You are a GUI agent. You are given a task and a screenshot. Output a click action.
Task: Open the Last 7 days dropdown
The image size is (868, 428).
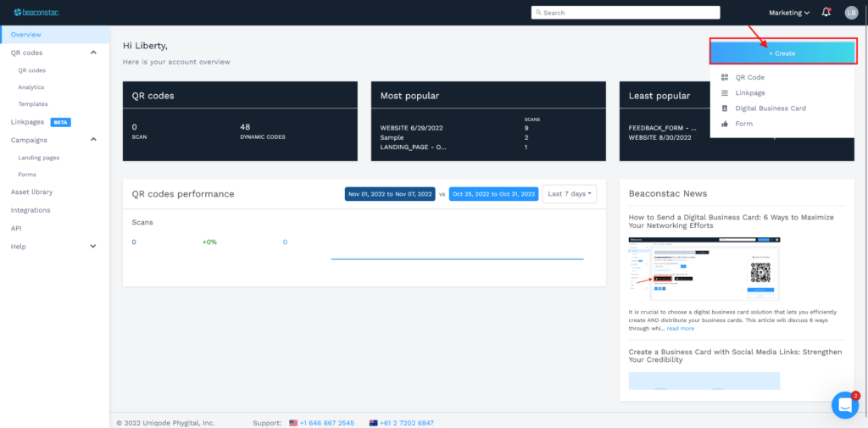click(x=570, y=194)
